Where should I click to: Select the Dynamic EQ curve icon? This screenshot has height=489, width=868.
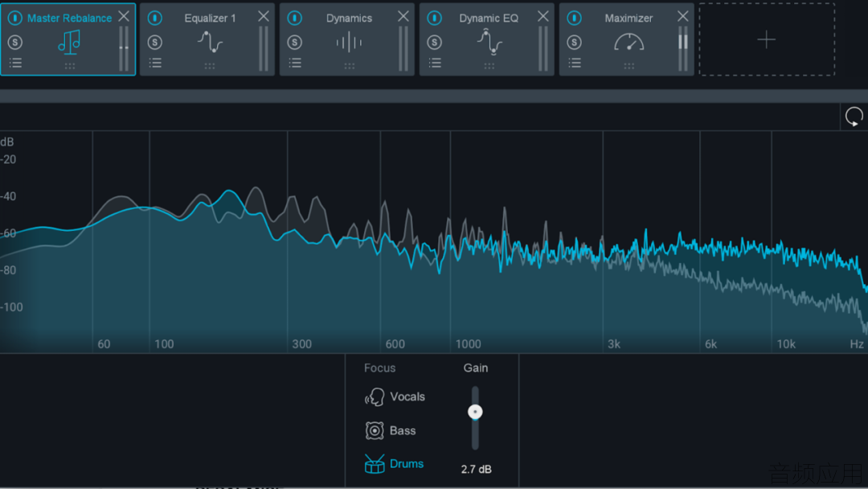[x=489, y=42]
